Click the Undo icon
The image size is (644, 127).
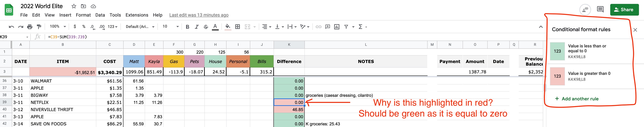pyautogui.click(x=11, y=27)
